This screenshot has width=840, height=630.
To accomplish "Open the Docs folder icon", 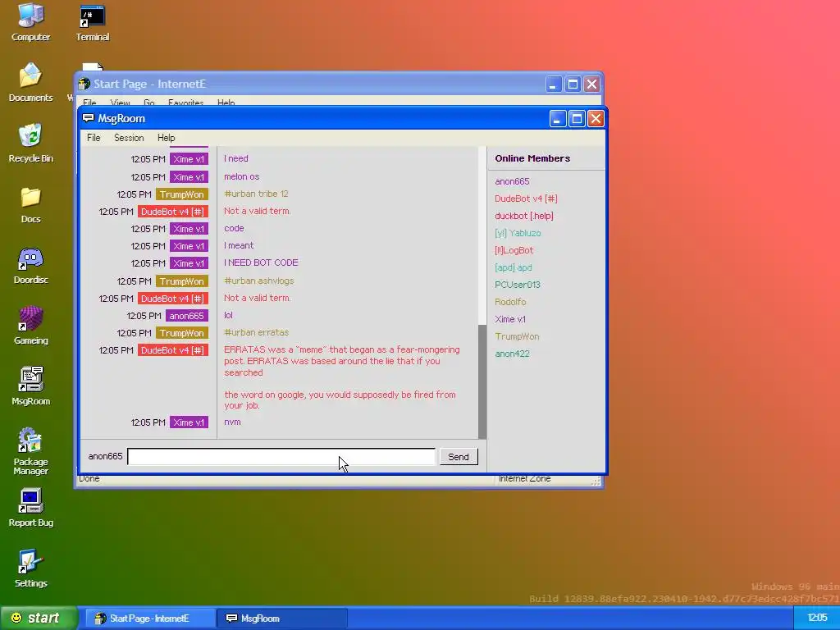I will pyautogui.click(x=30, y=205).
